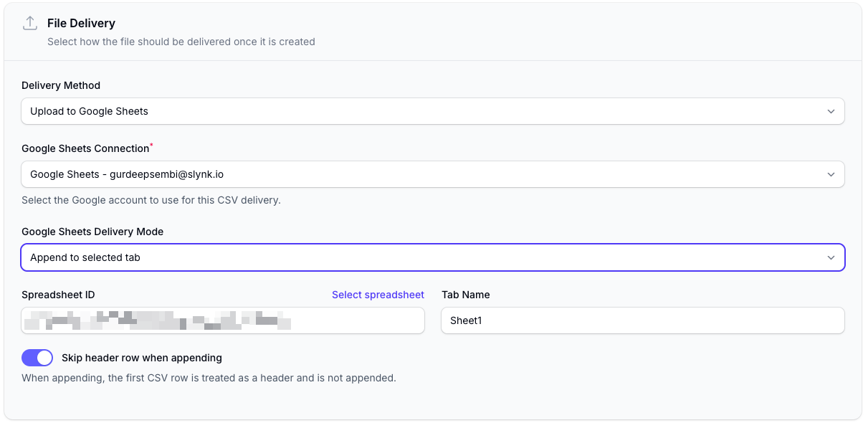The height and width of the screenshot is (428, 868).
Task: Click the Tab Name field containing Sheet1
Action: click(643, 320)
